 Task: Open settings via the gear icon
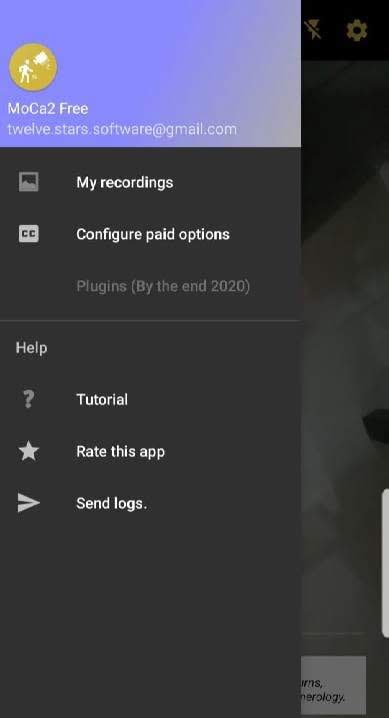357,31
